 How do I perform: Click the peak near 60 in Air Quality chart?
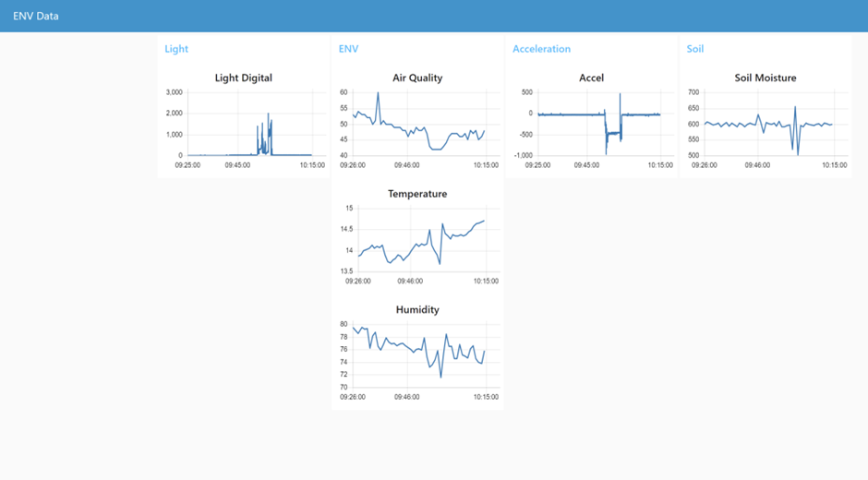pyautogui.click(x=378, y=93)
